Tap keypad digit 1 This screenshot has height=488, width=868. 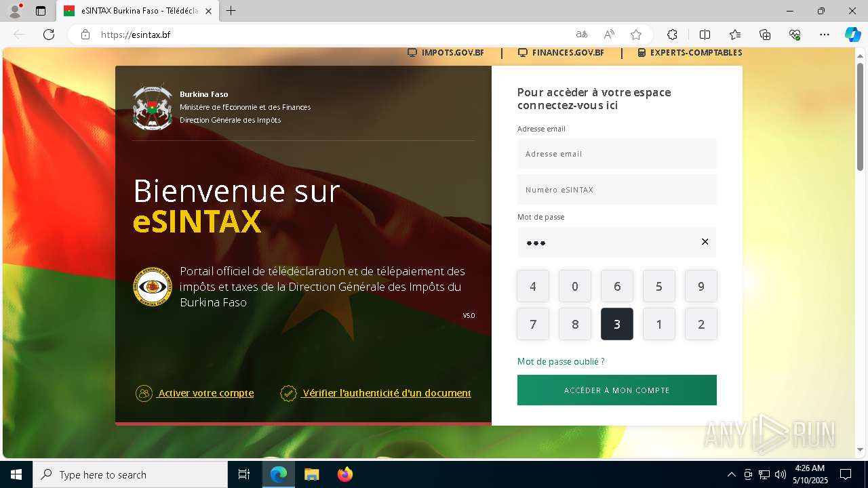point(659,324)
